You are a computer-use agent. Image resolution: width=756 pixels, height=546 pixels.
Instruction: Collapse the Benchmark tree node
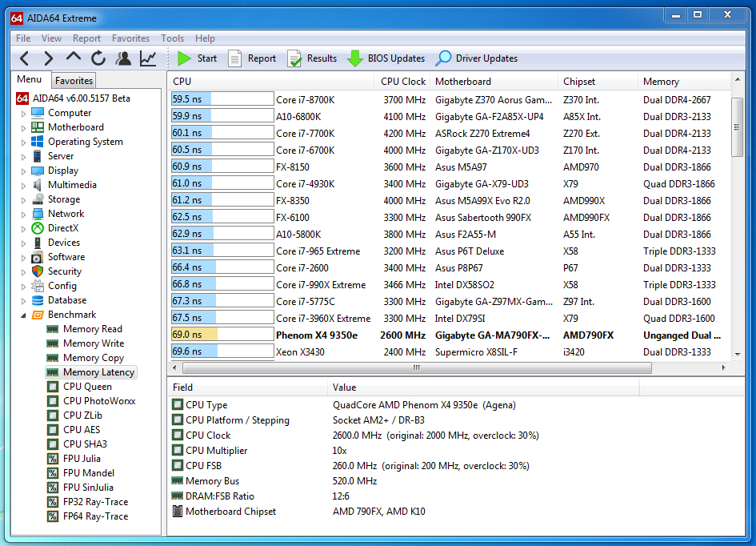(x=23, y=315)
